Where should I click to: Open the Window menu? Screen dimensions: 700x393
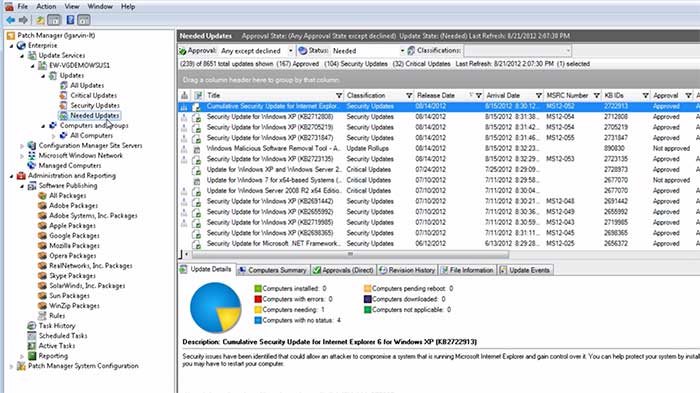click(x=100, y=7)
